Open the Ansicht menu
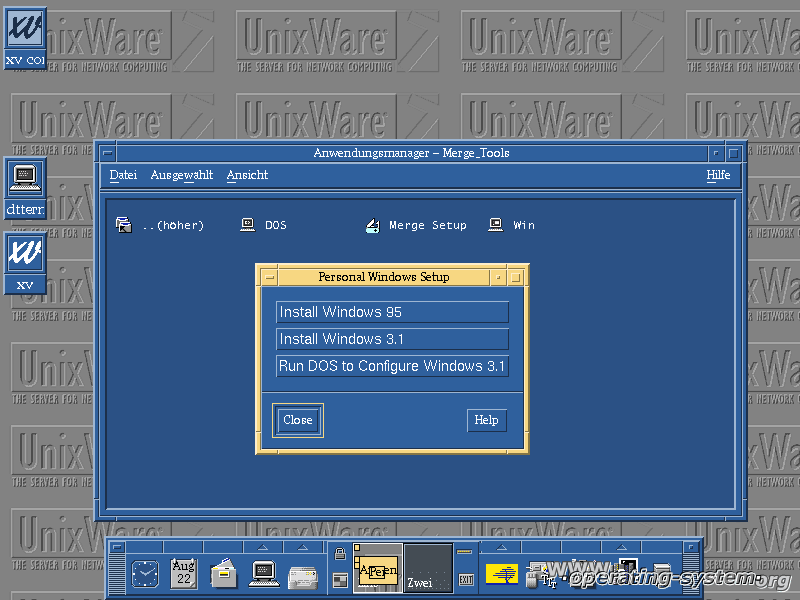The height and width of the screenshot is (600, 800). point(247,175)
